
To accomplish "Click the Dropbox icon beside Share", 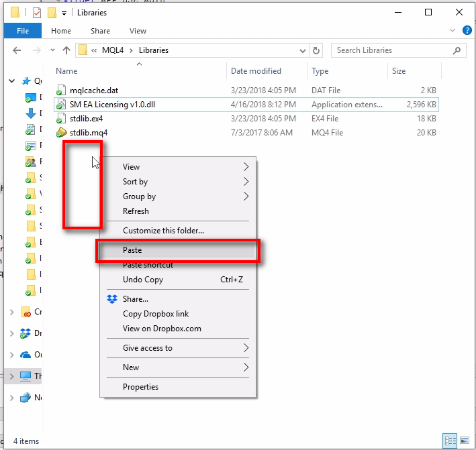I will 112,299.
